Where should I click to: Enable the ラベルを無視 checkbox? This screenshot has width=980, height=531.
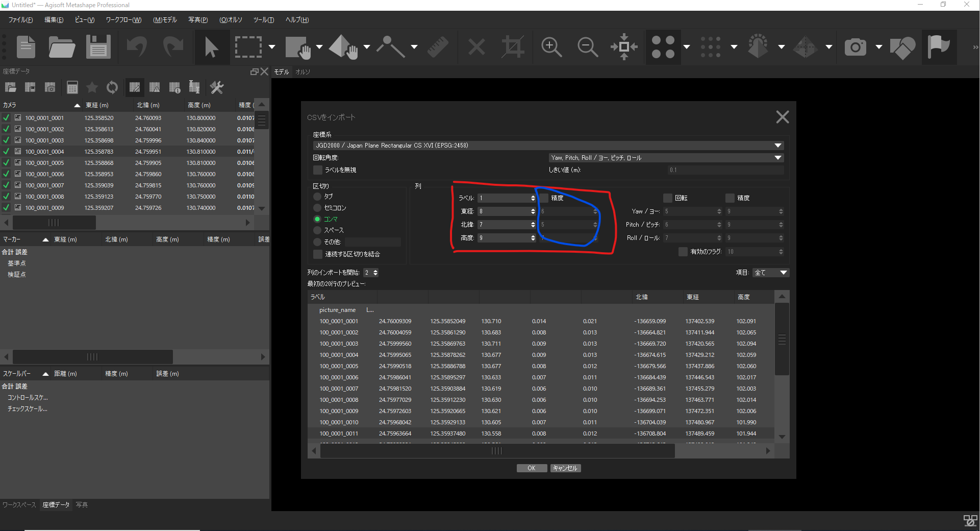[x=318, y=170]
